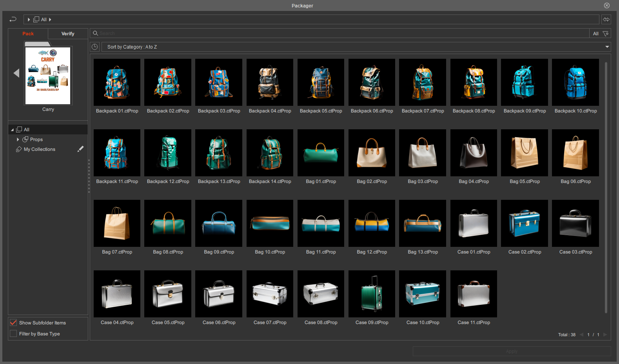Click the left triangle arrow beside Carry pack

tap(16, 73)
